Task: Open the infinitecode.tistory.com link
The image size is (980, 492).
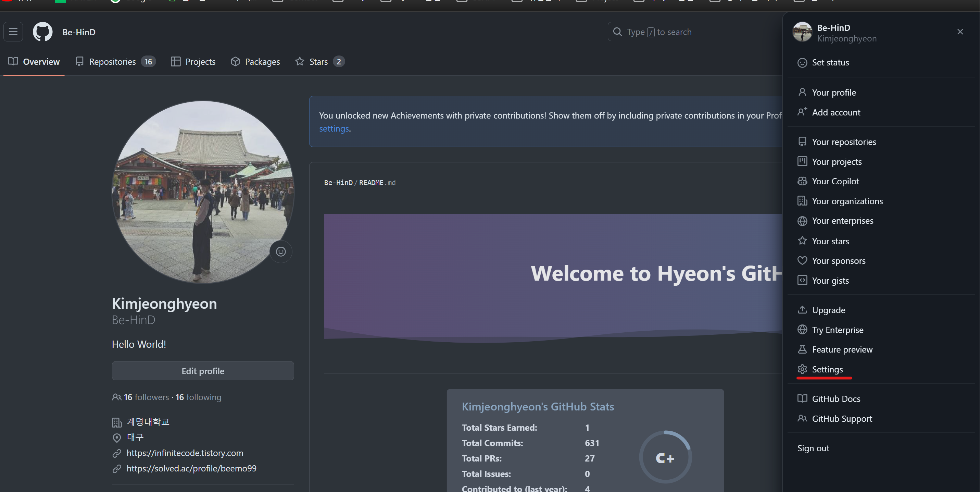Action: (185, 453)
